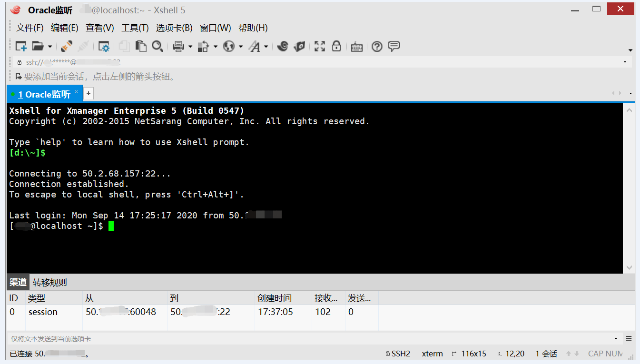The height and width of the screenshot is (364, 640).
Task: Click in the terminal at the shell prompt
Action: (x=110, y=226)
